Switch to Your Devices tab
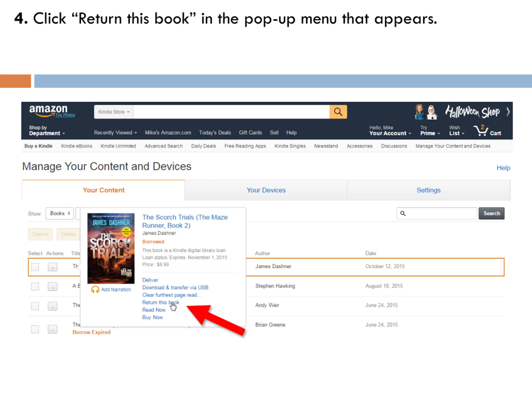532x399 pixels. pos(266,190)
